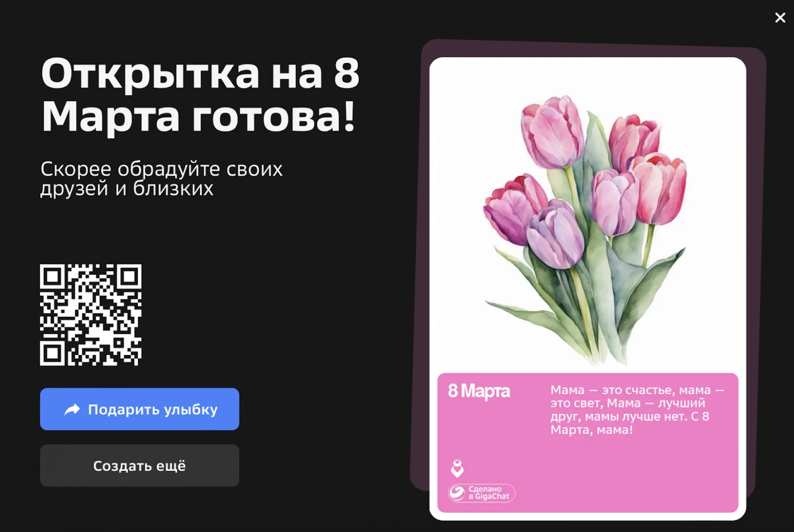The width and height of the screenshot is (794, 532).
Task: Click the bottom-left QR code corner square
Action: coord(52,353)
